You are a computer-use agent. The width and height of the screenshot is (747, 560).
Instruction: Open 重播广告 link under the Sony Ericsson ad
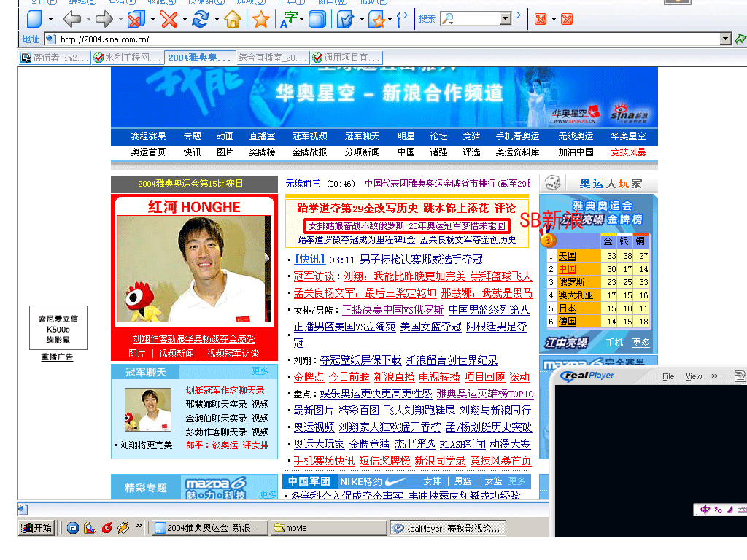pyautogui.click(x=57, y=357)
